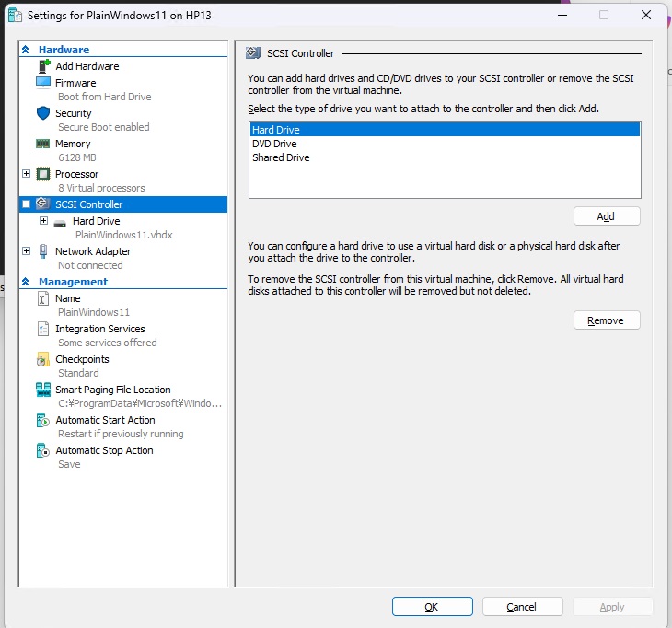Click the 'Some services offered' text
The image size is (672, 628).
point(108,343)
